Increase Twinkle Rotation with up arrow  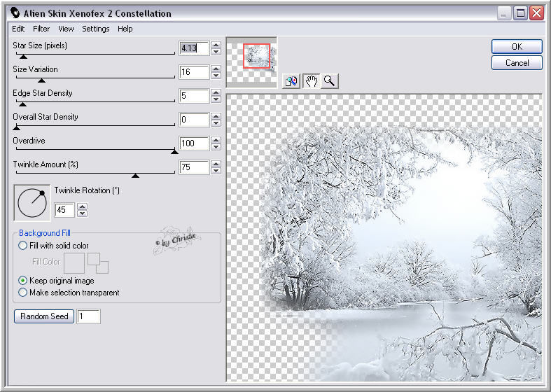pos(82,207)
